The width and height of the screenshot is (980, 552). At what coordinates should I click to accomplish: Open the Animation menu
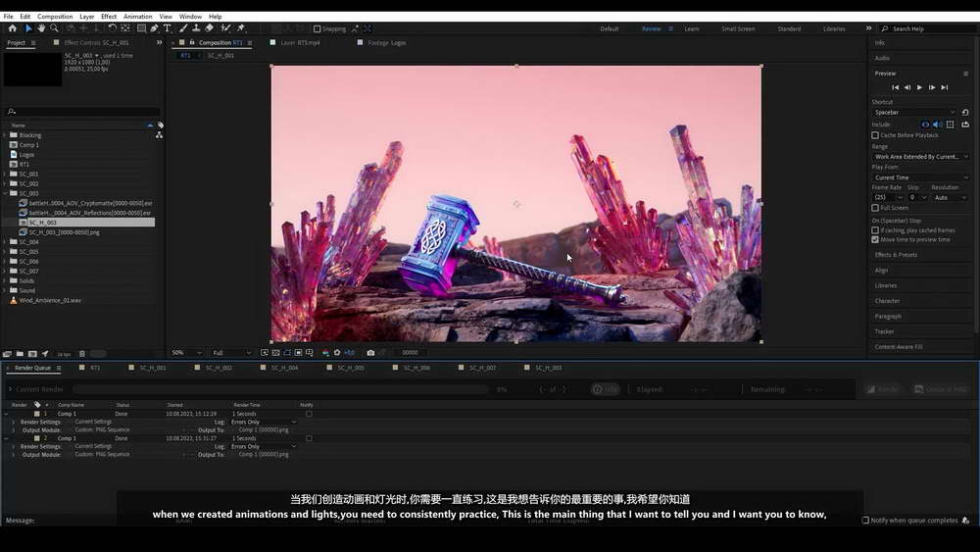(137, 17)
